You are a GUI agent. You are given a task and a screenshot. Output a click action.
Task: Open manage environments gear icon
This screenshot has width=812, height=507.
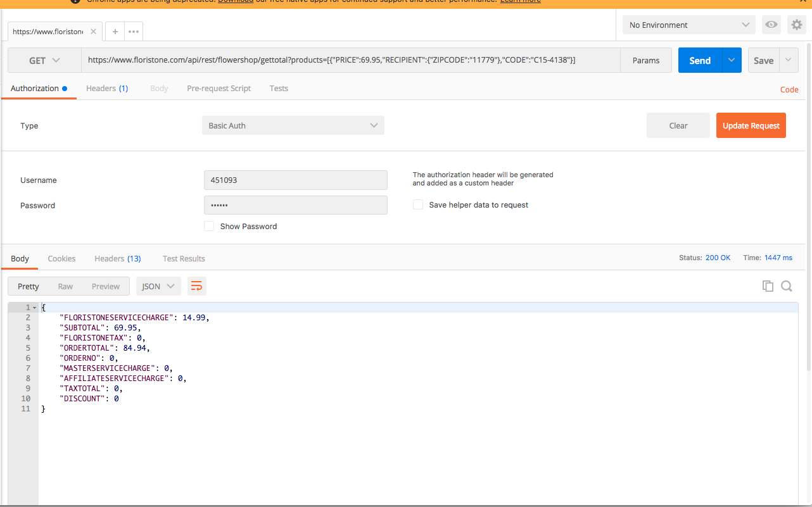coord(796,25)
